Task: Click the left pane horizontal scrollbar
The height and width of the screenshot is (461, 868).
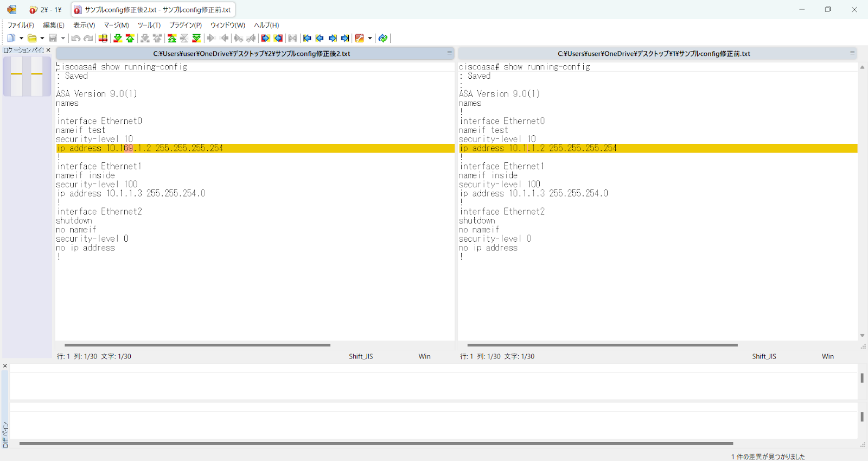Action: [197, 345]
